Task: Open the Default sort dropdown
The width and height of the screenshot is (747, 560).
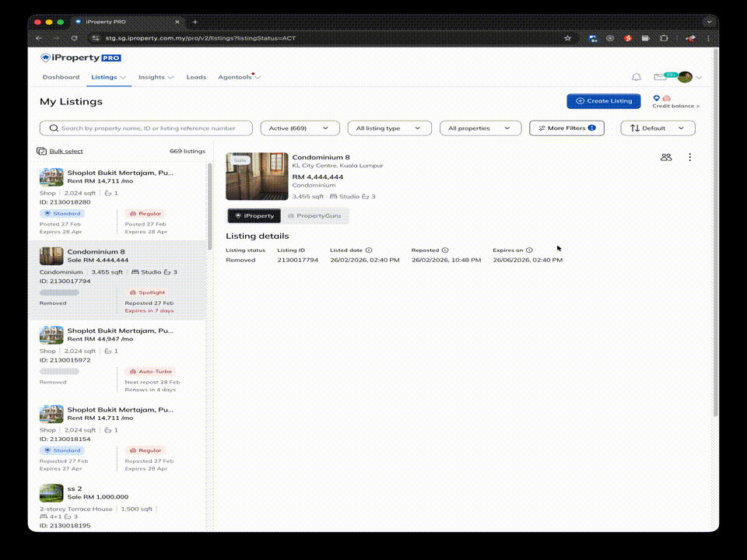Action: click(x=658, y=128)
